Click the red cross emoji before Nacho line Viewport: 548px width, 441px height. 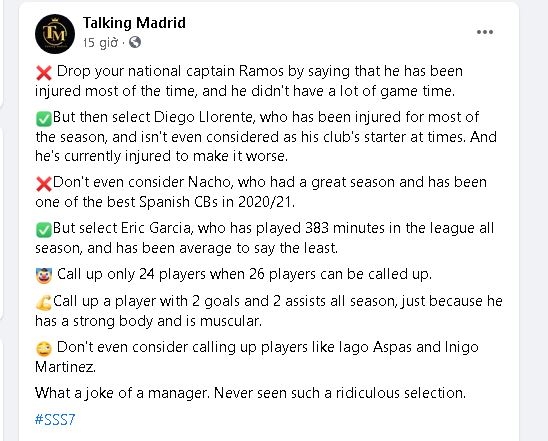coord(44,184)
